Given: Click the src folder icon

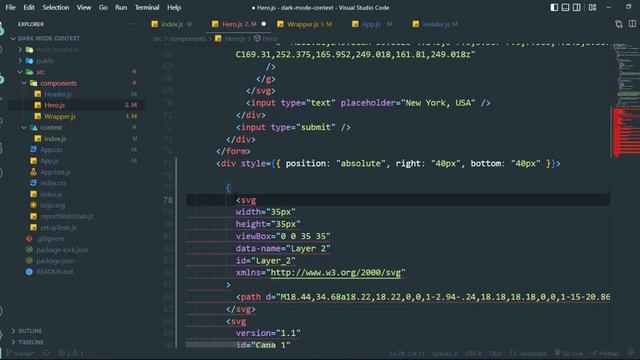Looking at the screenshot, I should click(x=29, y=72).
